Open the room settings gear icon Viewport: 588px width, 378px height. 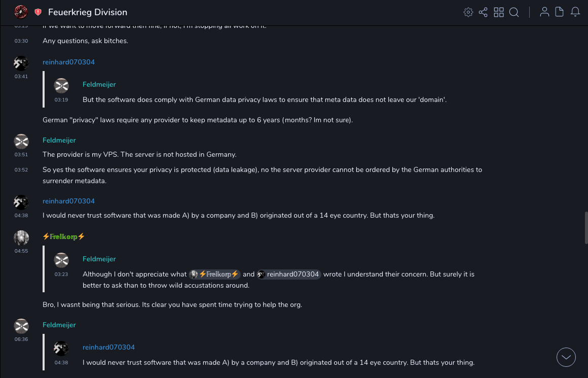468,12
